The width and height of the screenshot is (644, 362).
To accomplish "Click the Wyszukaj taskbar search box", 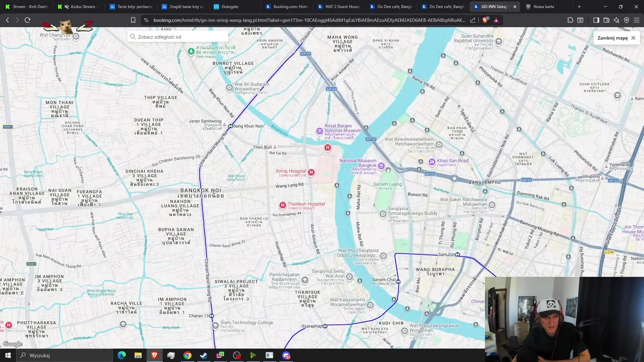I will point(64,355).
